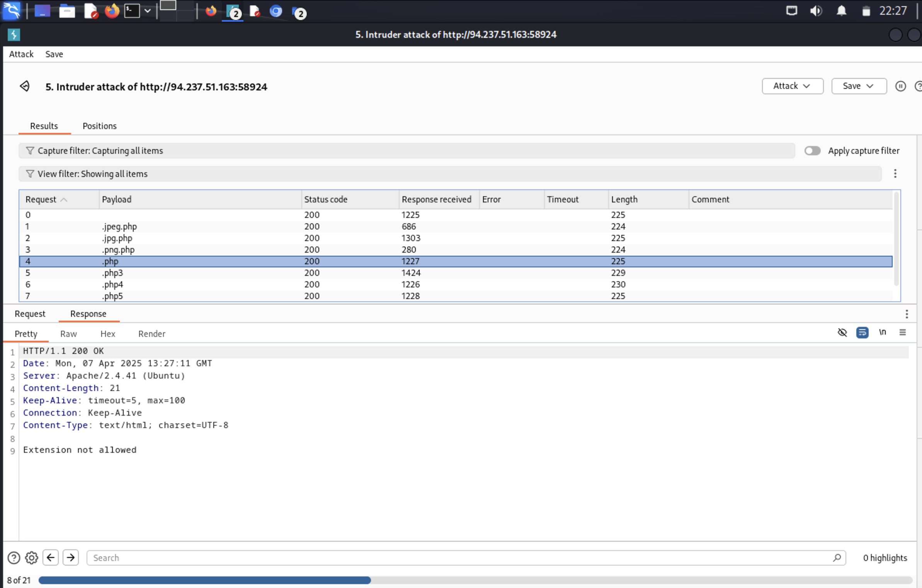Open the notifications bell icon
The height and width of the screenshot is (588, 922).
(x=842, y=11)
